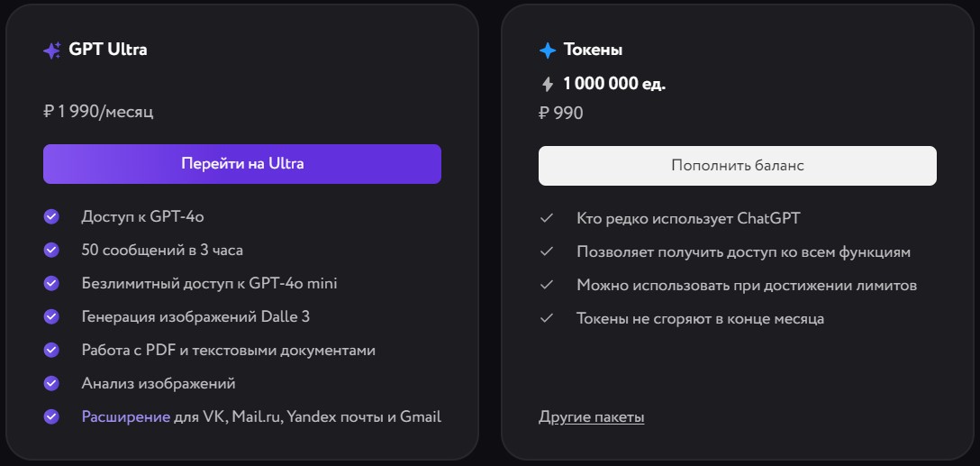Click the GPT Ultra sparkle icon

pyautogui.click(x=52, y=50)
